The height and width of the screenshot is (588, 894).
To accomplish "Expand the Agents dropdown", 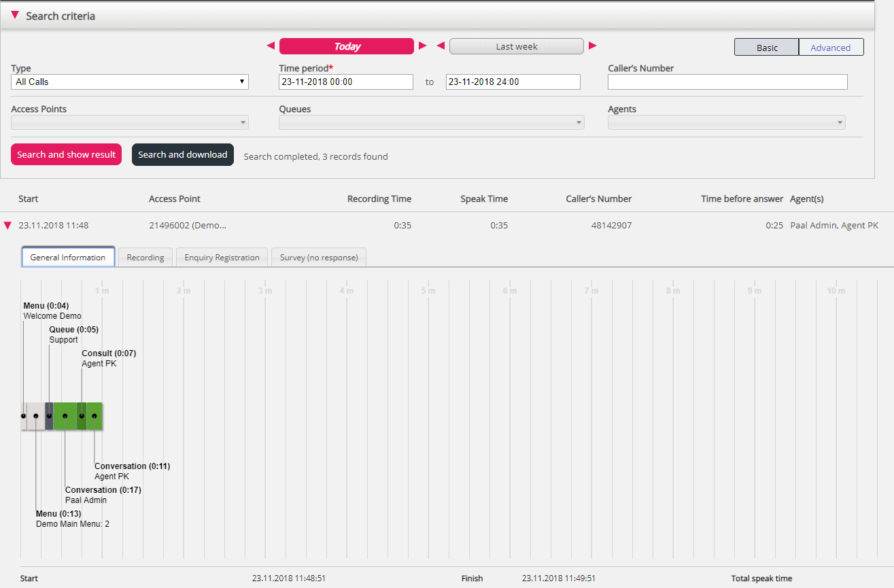I will [726, 122].
